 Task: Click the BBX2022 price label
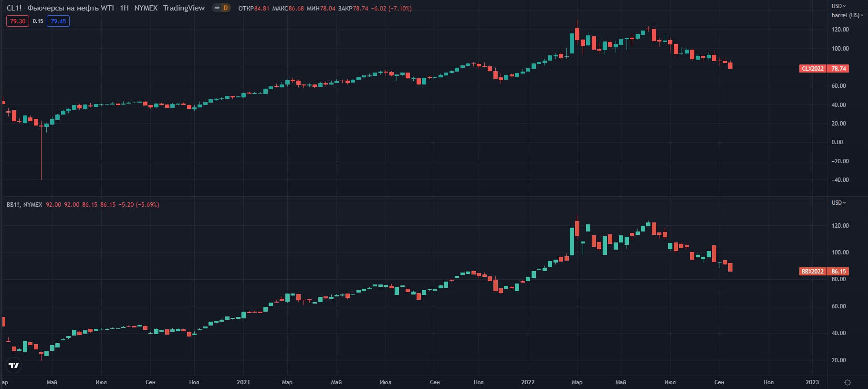(813, 271)
